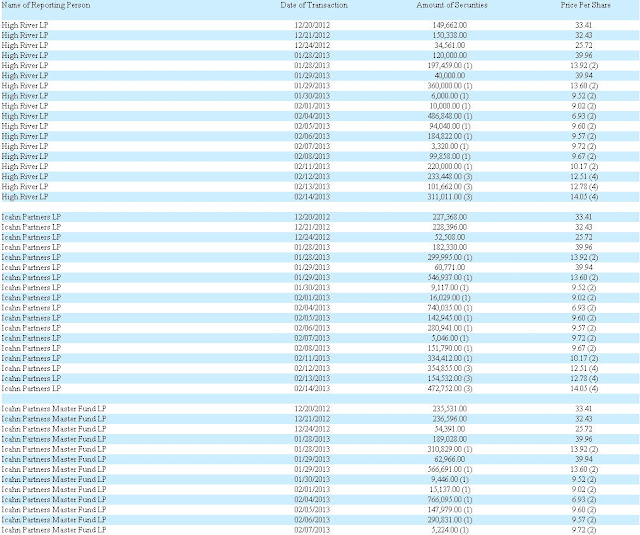Click the amount 120,000.00

[x=449, y=55]
